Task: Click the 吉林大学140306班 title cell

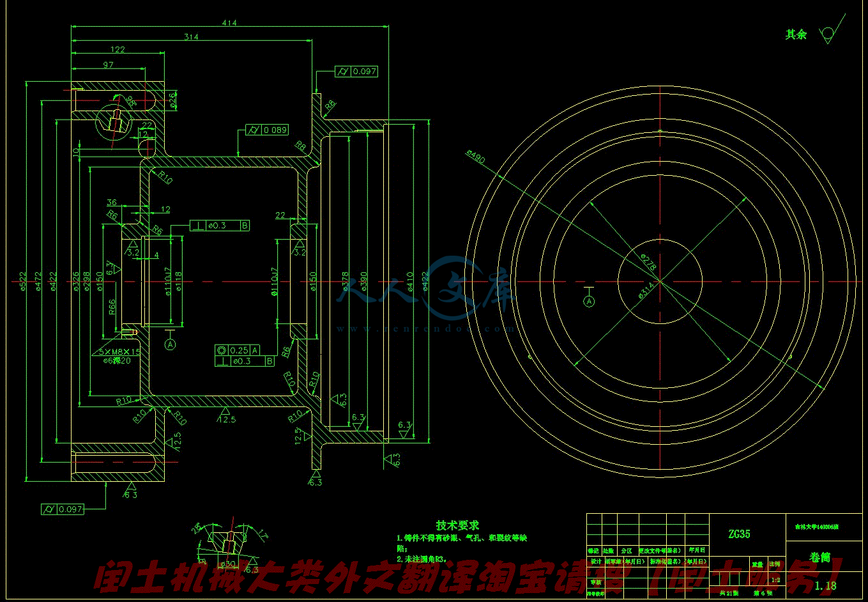Action: click(x=816, y=528)
